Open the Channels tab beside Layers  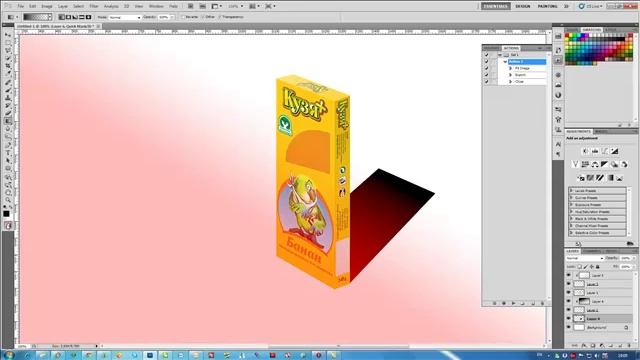(592, 251)
